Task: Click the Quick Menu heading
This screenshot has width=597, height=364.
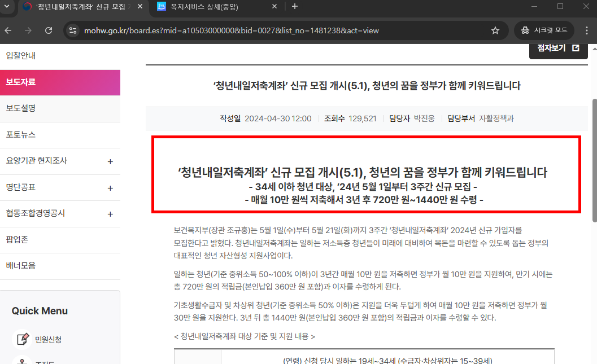Action: pyautogui.click(x=40, y=311)
